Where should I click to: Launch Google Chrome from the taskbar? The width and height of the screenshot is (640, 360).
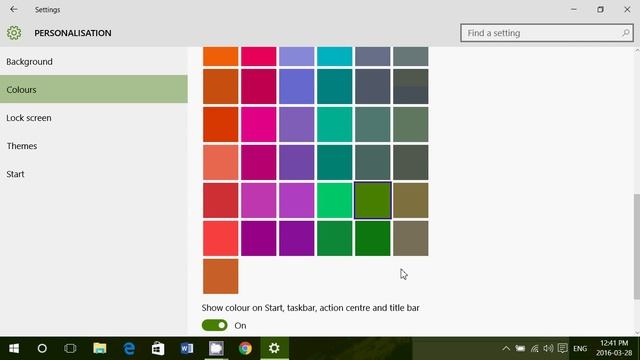[245, 348]
